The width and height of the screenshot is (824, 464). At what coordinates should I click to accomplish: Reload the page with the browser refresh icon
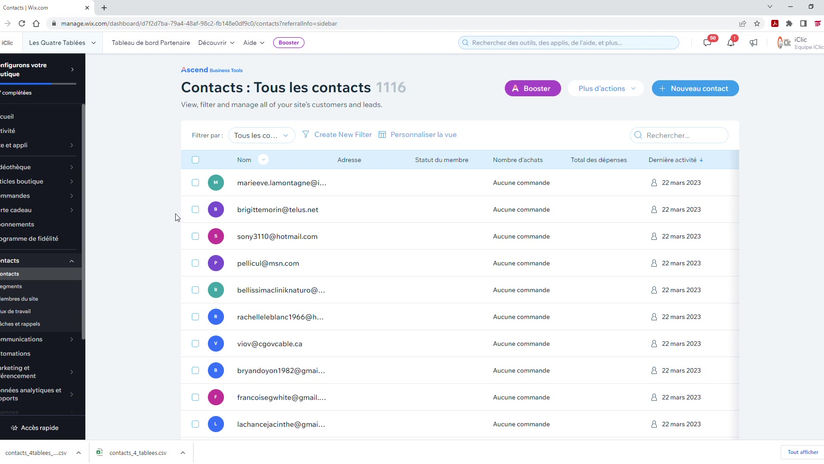click(x=22, y=23)
